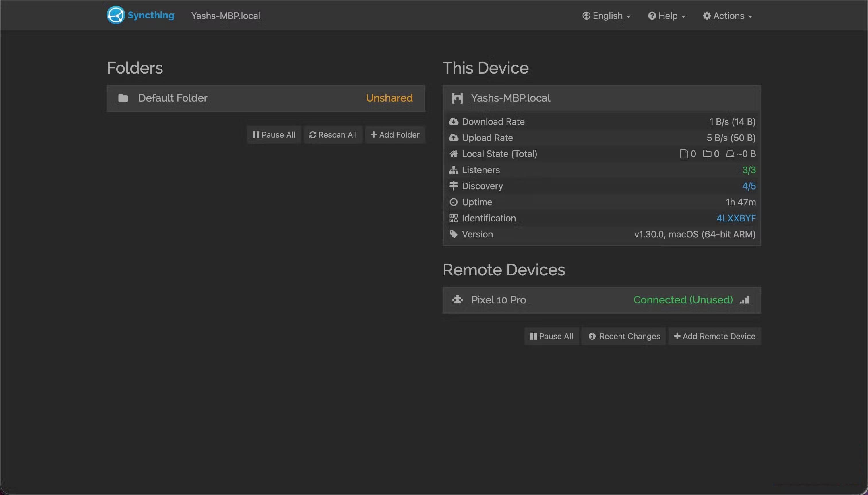Click the Version tag icon
The image size is (868, 495).
tap(454, 234)
